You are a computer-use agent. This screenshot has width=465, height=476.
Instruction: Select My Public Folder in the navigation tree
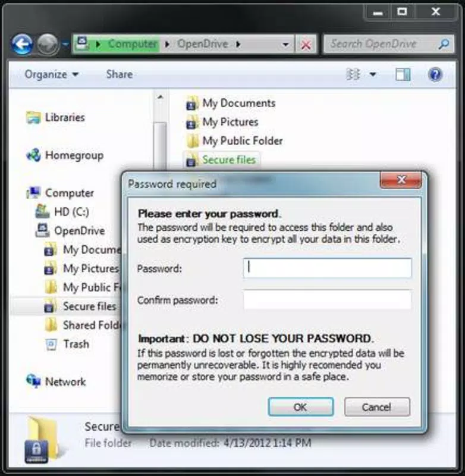coord(92,287)
